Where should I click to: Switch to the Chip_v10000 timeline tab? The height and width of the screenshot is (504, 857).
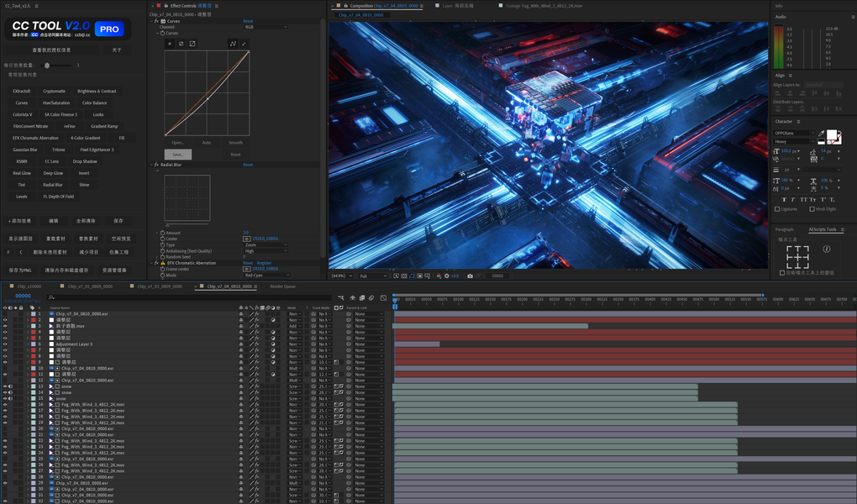pos(28,286)
